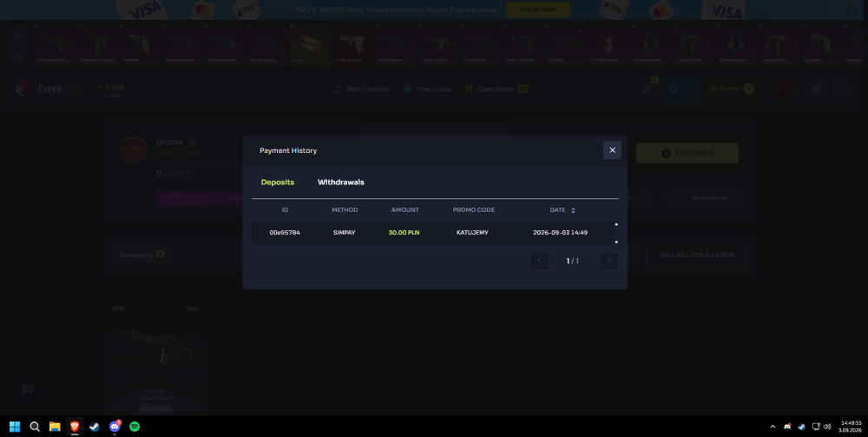Open the Skin Changer page

(x=362, y=89)
